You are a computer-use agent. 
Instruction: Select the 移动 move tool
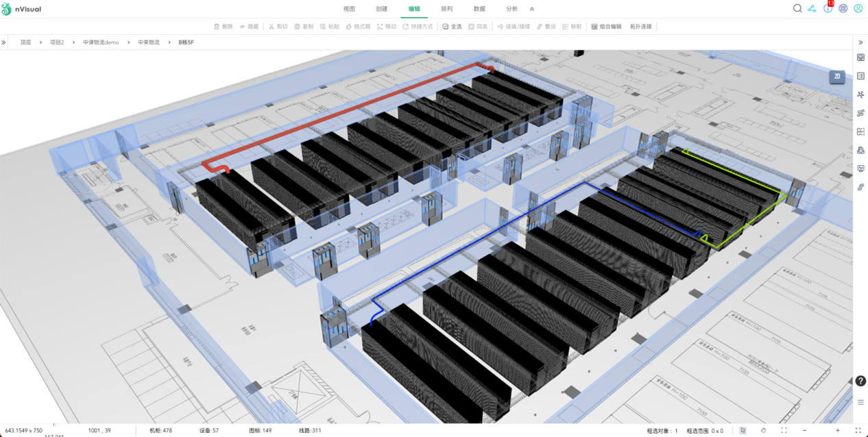pos(386,27)
